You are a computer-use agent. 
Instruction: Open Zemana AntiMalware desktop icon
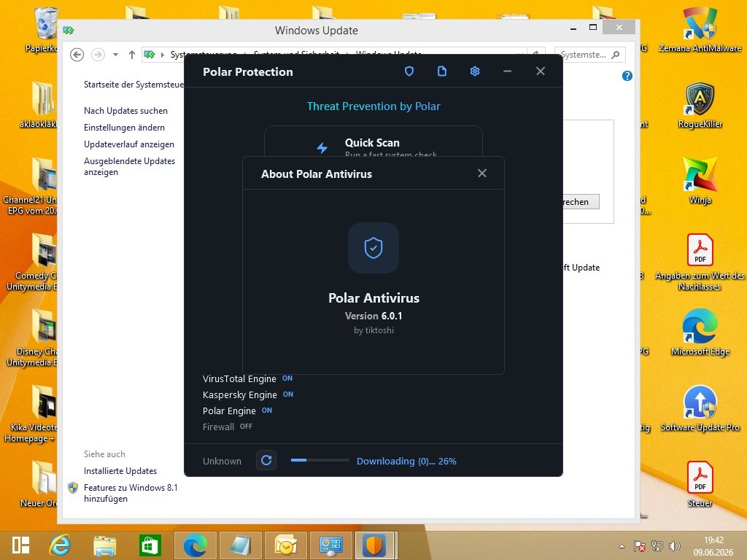700,29
